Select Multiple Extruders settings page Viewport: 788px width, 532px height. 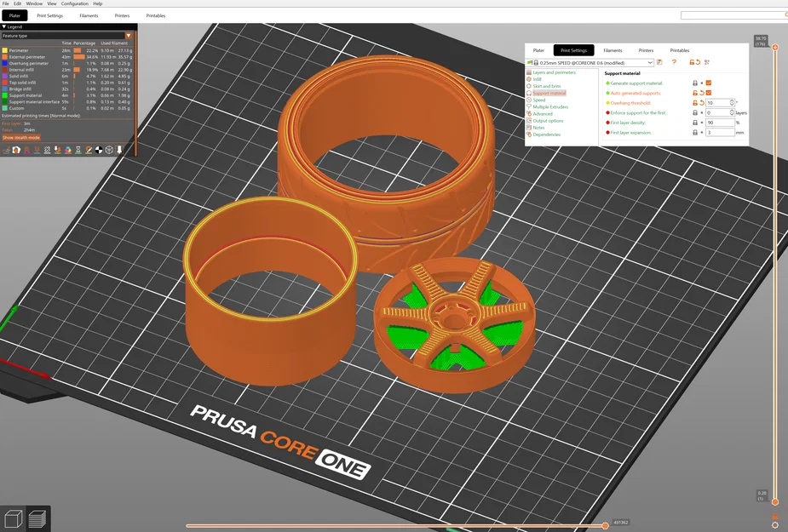pyautogui.click(x=550, y=107)
